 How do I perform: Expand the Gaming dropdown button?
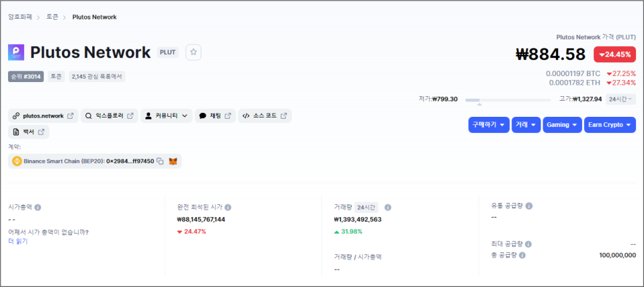pyautogui.click(x=562, y=125)
